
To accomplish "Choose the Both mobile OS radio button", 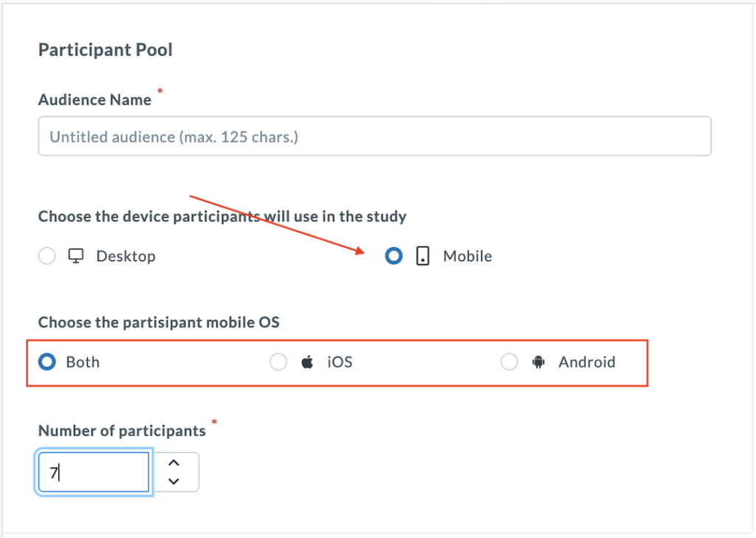I will pos(47,362).
